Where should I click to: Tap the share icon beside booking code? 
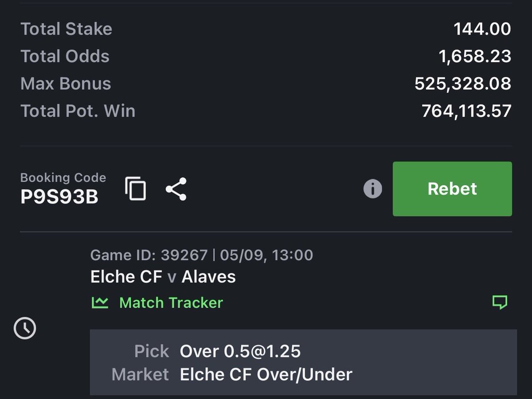coord(176,189)
